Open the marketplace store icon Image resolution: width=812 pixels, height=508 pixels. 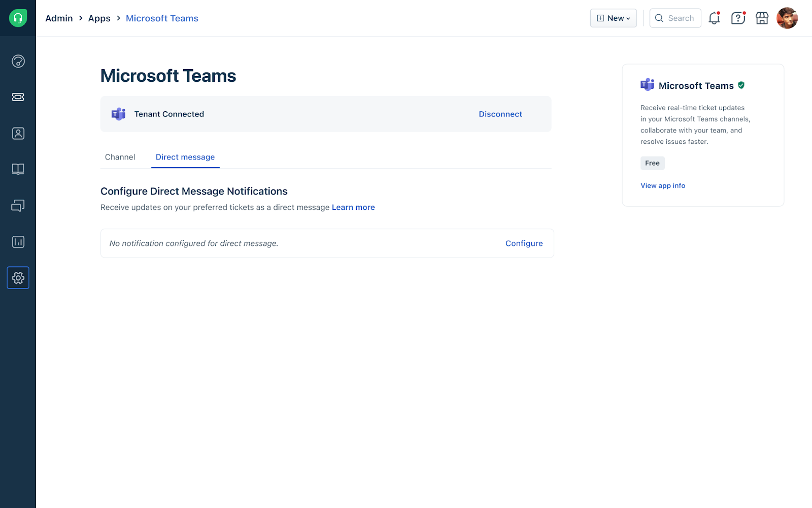[762, 18]
